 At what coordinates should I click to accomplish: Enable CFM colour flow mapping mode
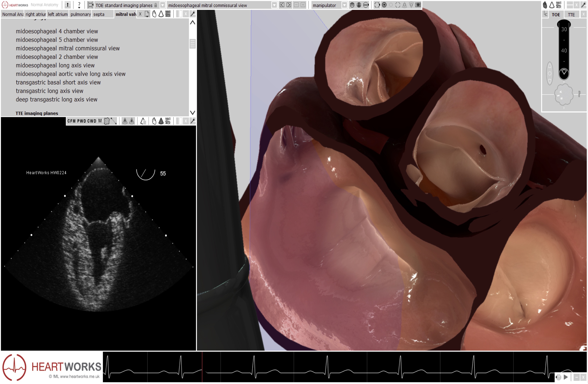(71, 121)
